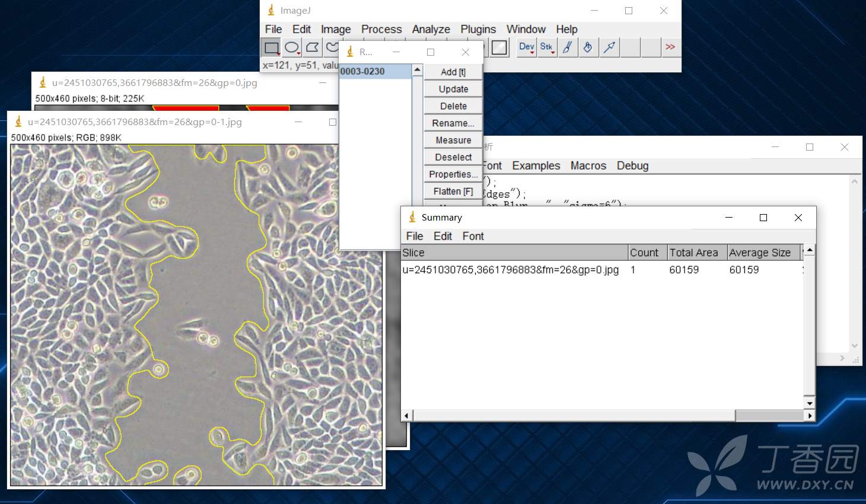Screen dimensions: 866x504
Task: Open ImageJ Edit menu
Action: click(301, 29)
